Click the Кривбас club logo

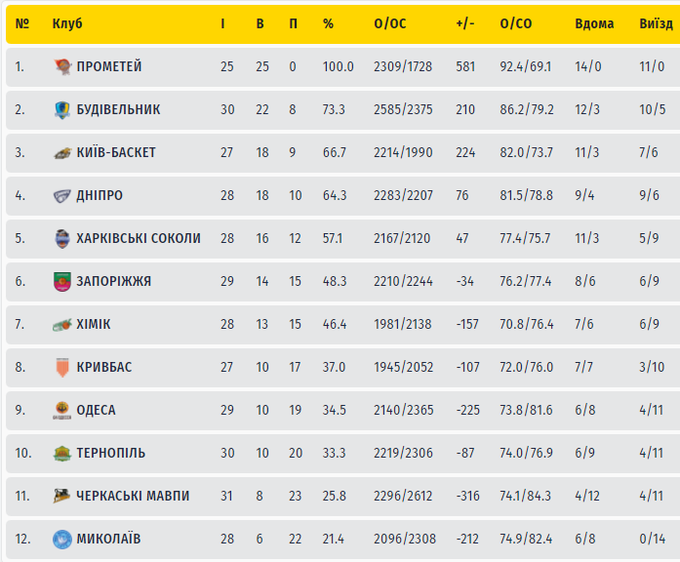point(62,368)
